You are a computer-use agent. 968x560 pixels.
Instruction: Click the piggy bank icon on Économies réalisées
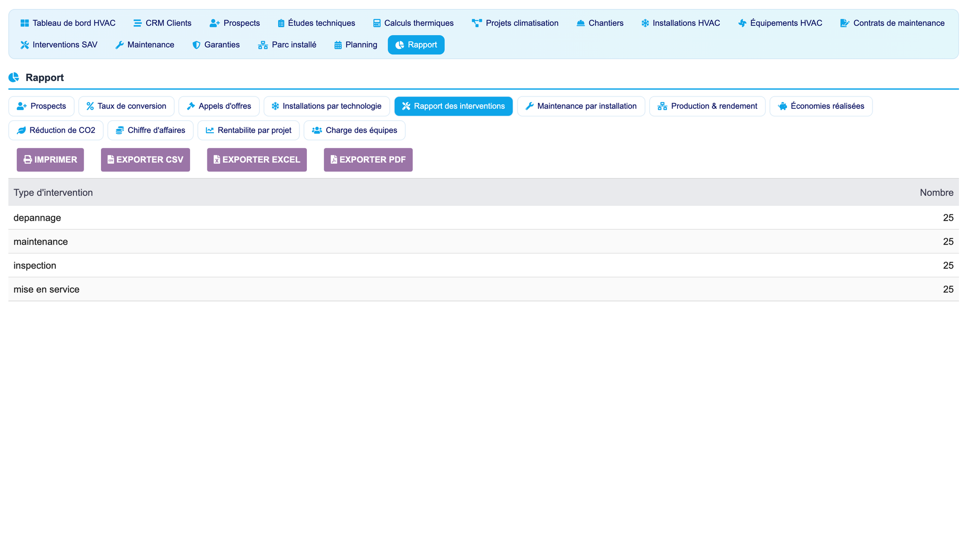[x=782, y=106]
